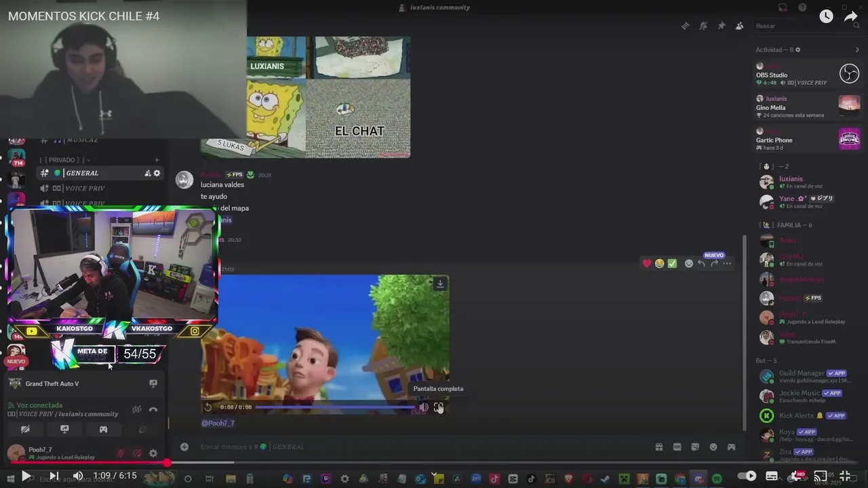Open Jockie Music bot profile

(808, 396)
